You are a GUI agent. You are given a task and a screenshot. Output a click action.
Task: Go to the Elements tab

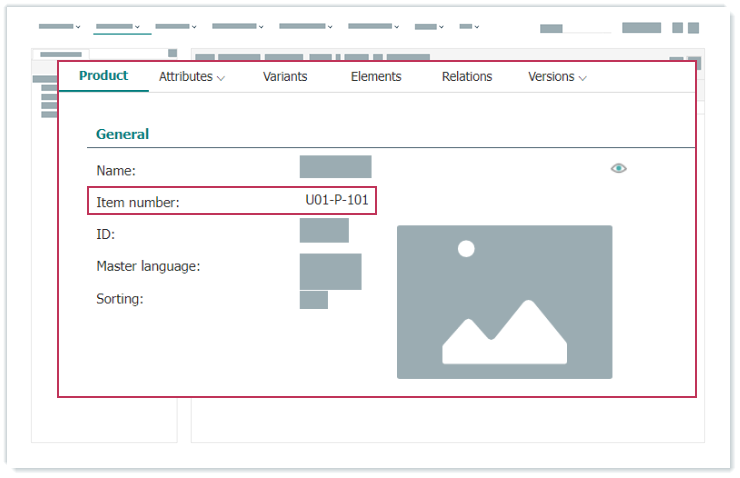(x=376, y=77)
